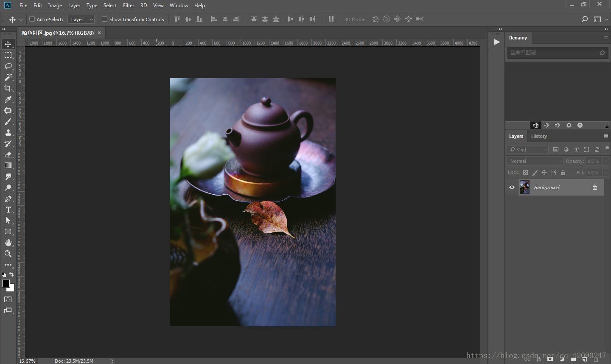611x364 pixels.
Task: Click the foreground color swatch
Action: pos(6,283)
